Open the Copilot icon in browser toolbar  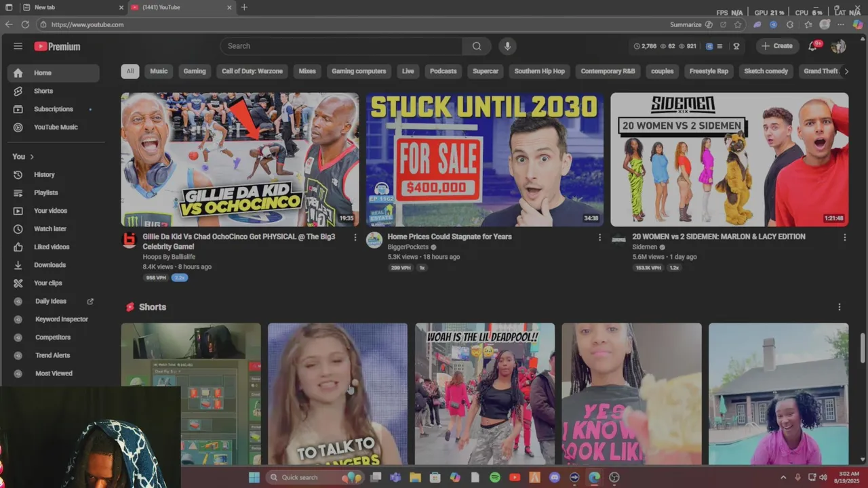pyautogui.click(x=858, y=24)
